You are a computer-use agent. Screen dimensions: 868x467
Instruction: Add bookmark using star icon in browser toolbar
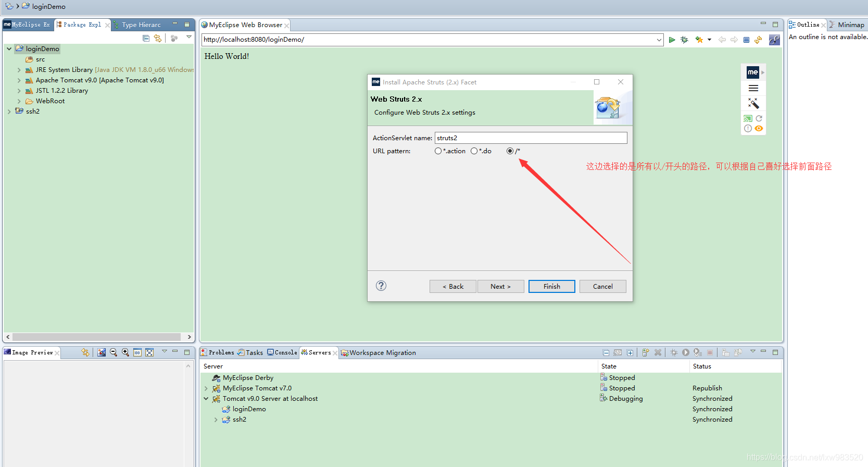pos(699,40)
